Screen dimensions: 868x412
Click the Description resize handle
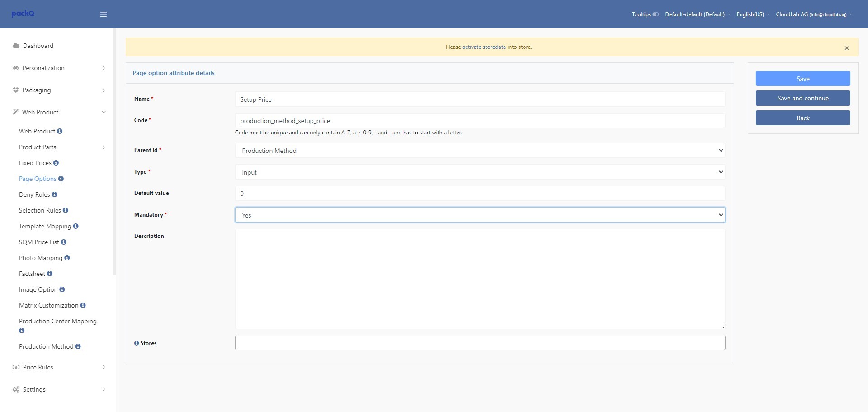(x=722, y=326)
